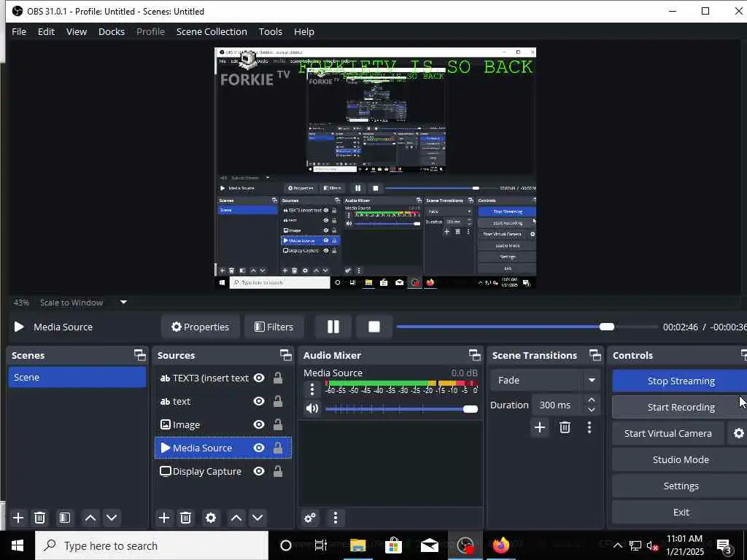Screen dimensions: 747x560
Task: Move scene down with arrow icon
Action: click(112, 518)
